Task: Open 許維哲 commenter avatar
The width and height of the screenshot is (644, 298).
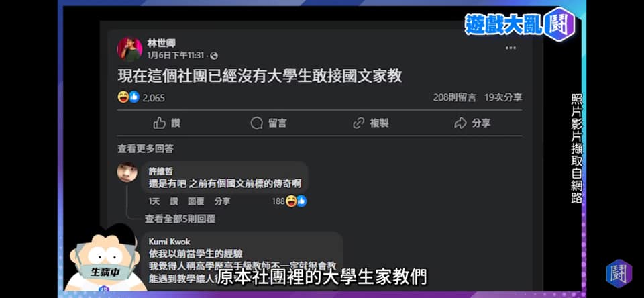Action: [127, 172]
